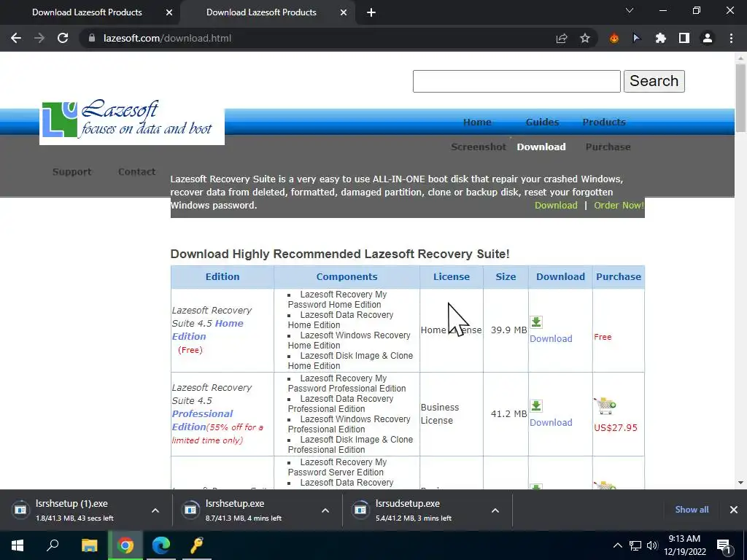Image resolution: width=747 pixels, height=560 pixels.
Task: Open the Contact navigation link
Action: point(136,171)
